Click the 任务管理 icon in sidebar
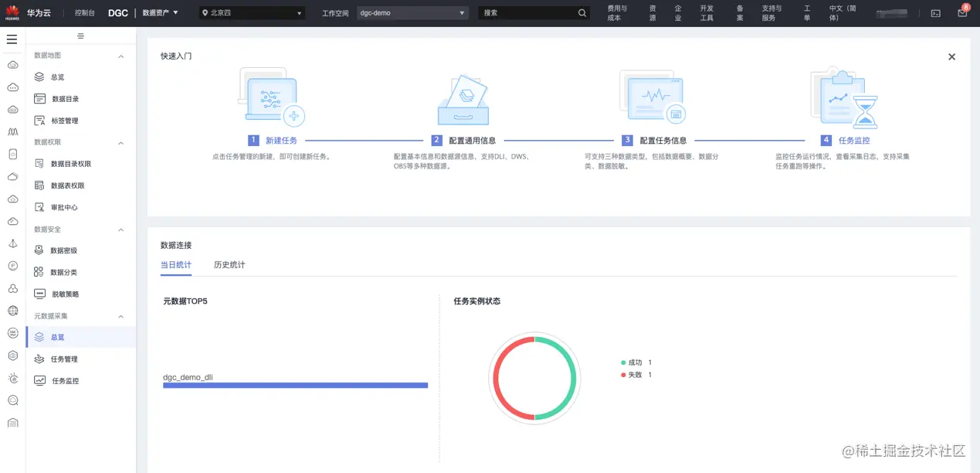 coord(39,359)
